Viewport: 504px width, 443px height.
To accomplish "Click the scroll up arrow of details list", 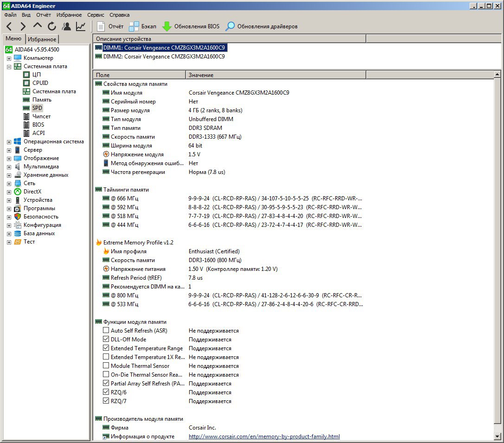I will 497,75.
